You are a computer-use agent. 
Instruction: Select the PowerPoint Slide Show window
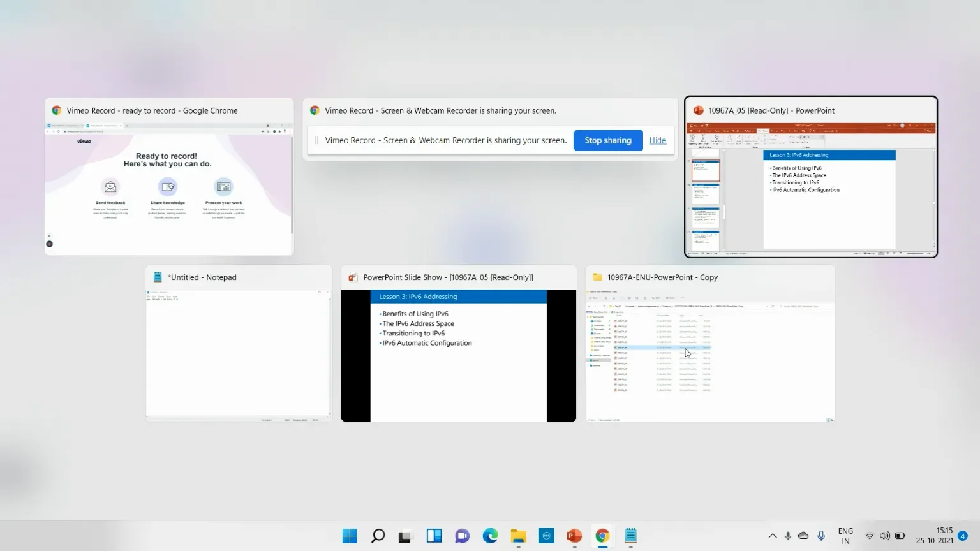[x=458, y=343]
